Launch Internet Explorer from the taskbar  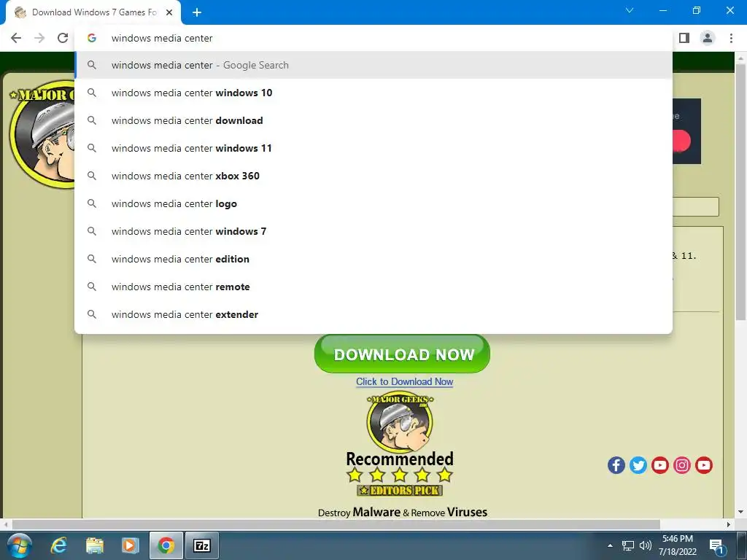pyautogui.click(x=58, y=545)
